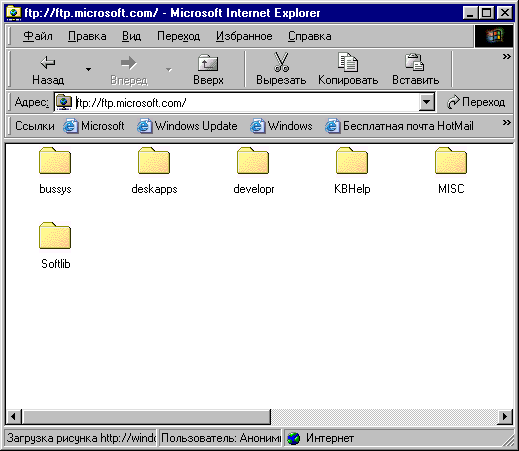
Task: Click the Paste (Вставить) toolbar icon
Action: (415, 62)
